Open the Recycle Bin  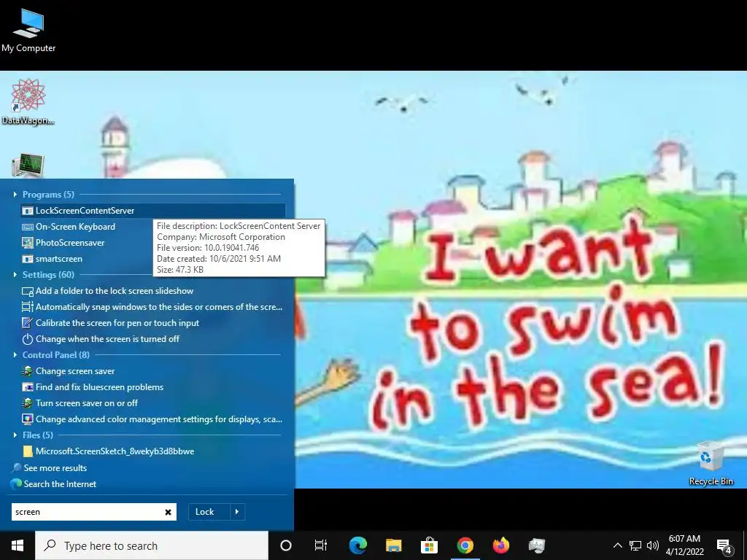(711, 463)
